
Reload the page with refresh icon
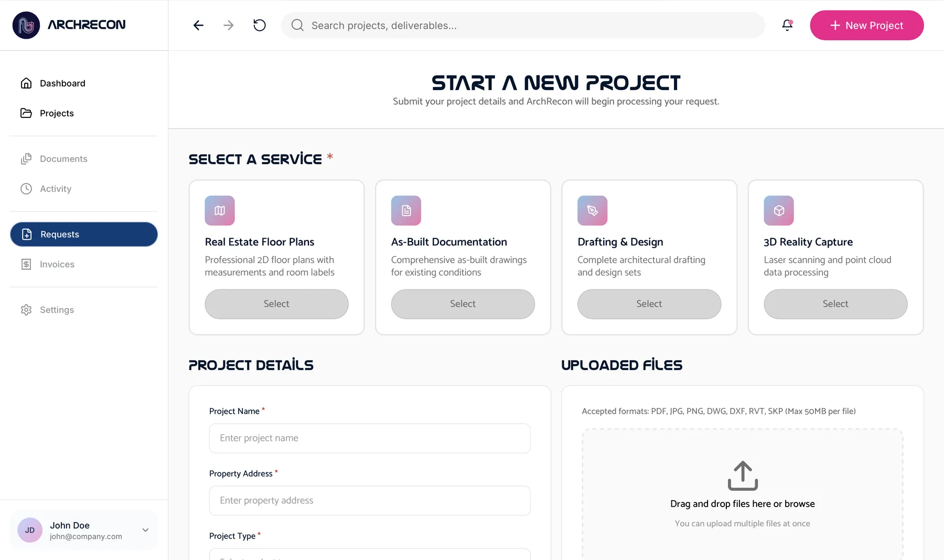click(260, 25)
